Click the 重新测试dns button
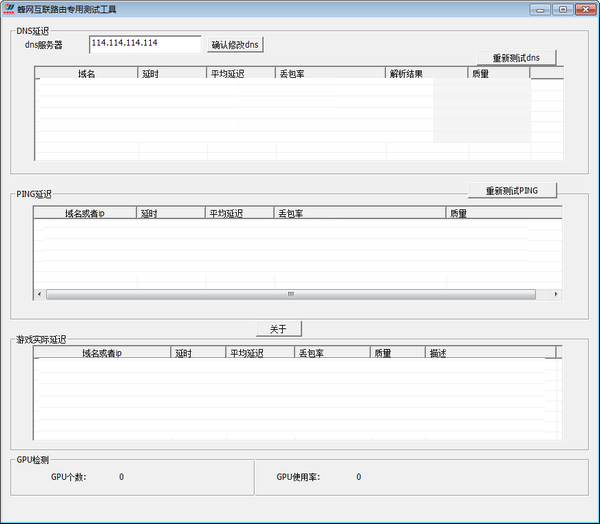The image size is (600, 524). [516, 58]
